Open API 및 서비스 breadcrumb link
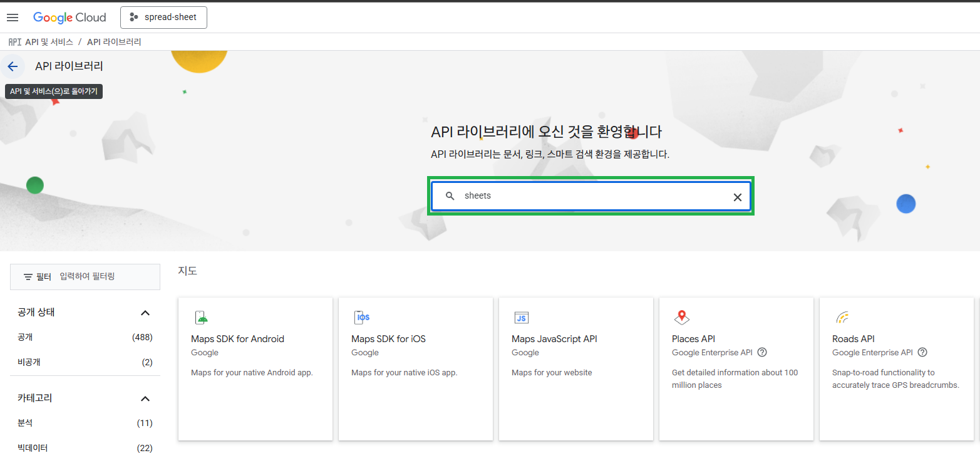 49,42
